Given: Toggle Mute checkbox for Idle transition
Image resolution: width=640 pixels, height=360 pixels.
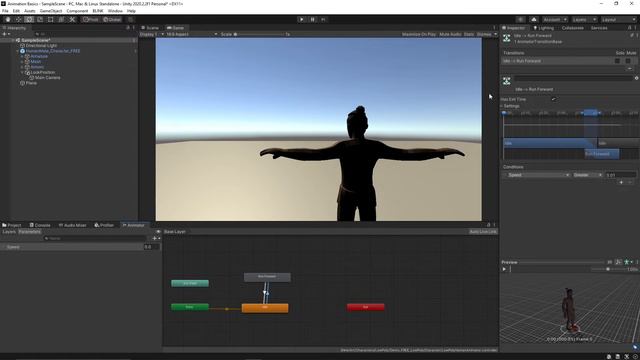Looking at the screenshot, I should click(628, 61).
